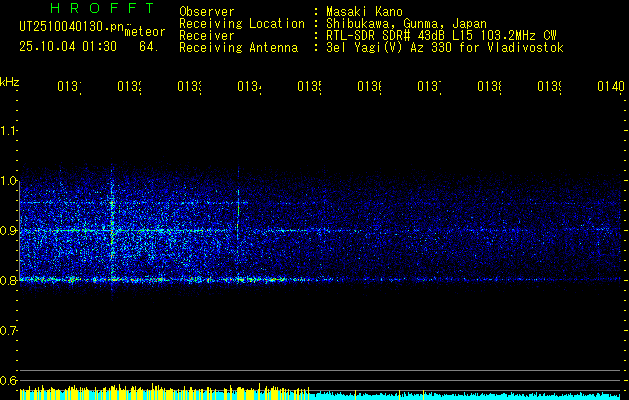The height and width of the screenshot is (400, 629).
Task: Click the 0135 time marker
Action: [x=309, y=86]
